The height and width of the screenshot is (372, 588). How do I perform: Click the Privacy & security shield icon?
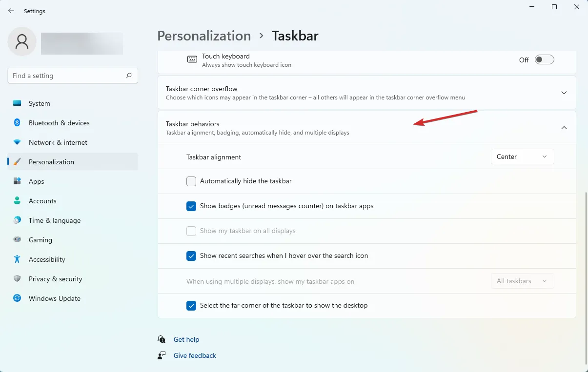click(x=17, y=279)
